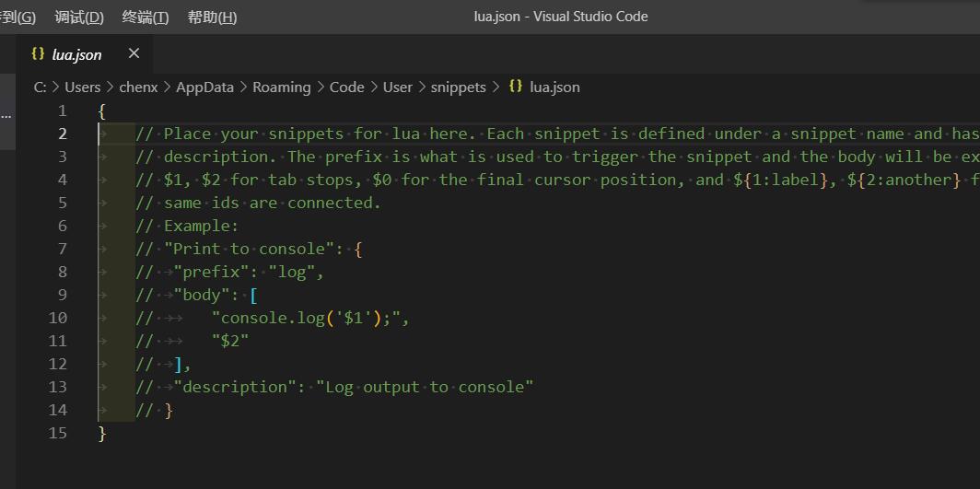Expand the chenx breadcrumb segment
Screen dimensions: 980x489
click(x=138, y=87)
